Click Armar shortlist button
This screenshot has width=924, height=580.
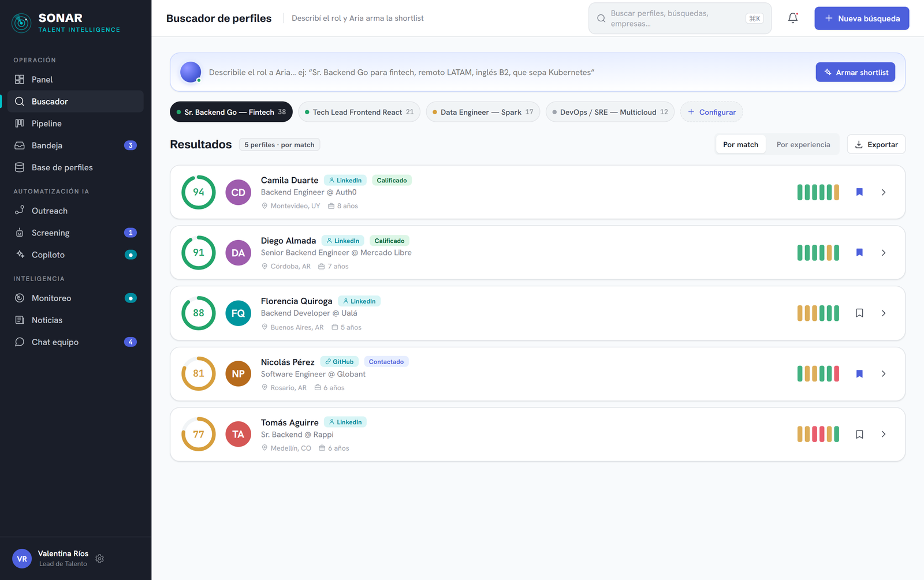click(x=855, y=72)
